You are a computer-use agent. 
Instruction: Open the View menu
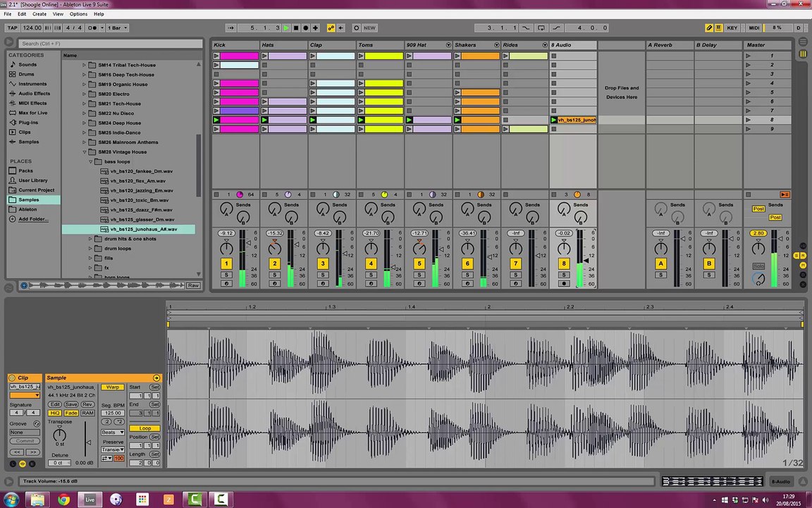(58, 14)
